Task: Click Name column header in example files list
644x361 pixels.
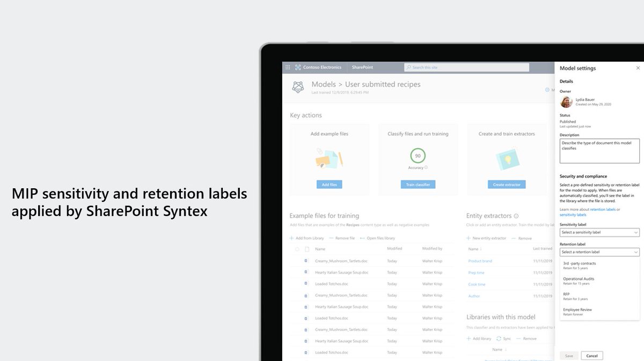Action: point(320,249)
